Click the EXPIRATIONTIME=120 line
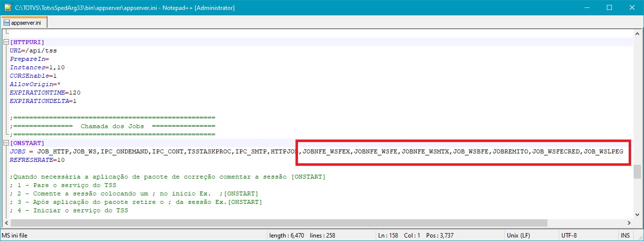The image size is (644, 241). click(46, 93)
